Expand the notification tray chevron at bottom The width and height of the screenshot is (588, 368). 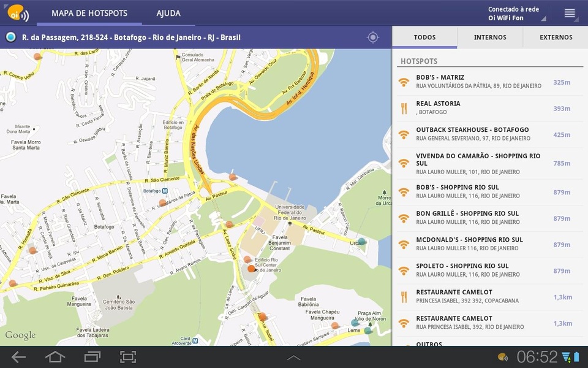coord(293,357)
